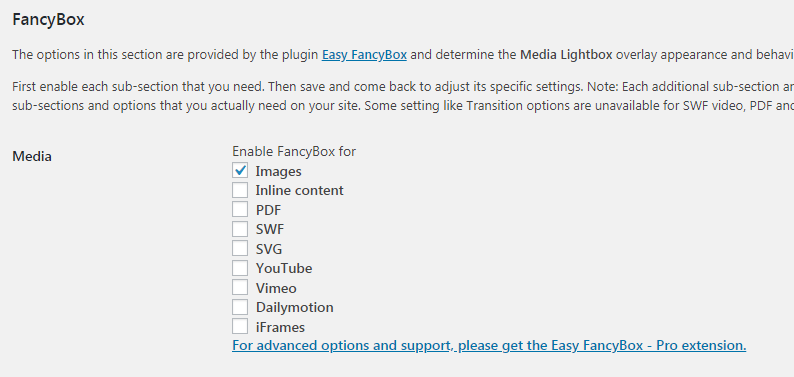Screen dimensions: 794x377
Task: Click the 'iFrames' label text
Action: pyautogui.click(x=281, y=327)
